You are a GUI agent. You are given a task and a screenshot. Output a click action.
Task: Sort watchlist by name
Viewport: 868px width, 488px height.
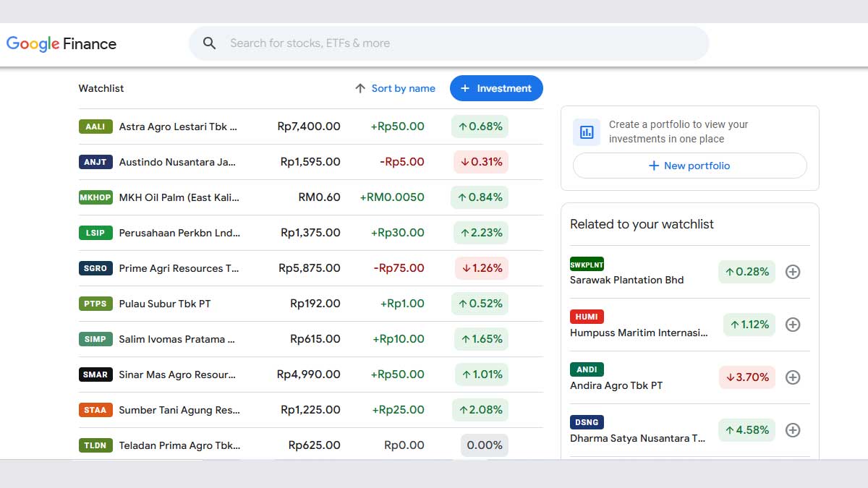point(395,88)
